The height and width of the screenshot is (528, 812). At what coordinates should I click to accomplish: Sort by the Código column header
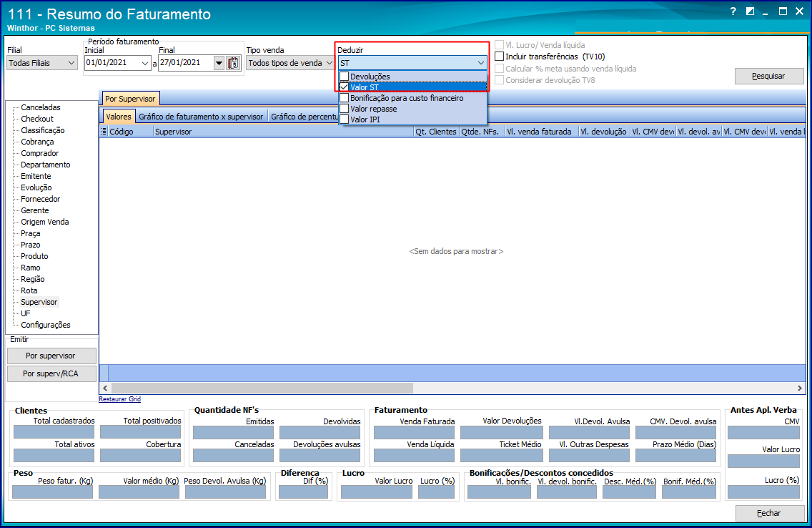[x=131, y=132]
